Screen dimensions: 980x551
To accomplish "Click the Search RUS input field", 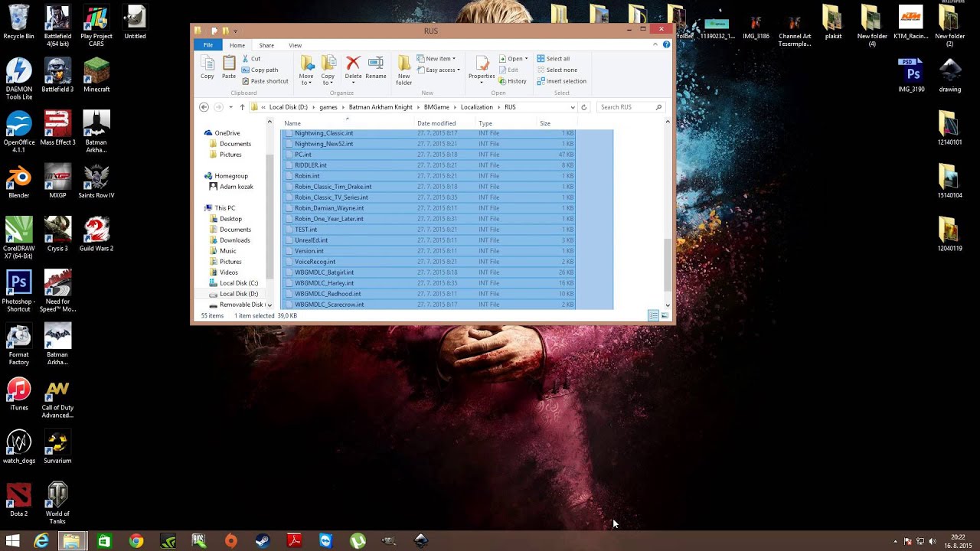I will point(631,107).
